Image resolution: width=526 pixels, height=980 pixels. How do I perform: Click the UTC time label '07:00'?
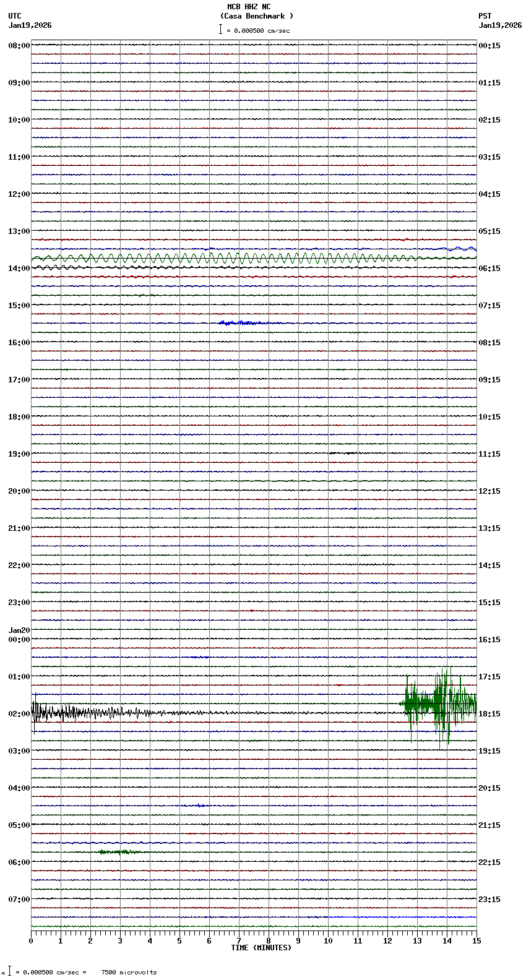pyautogui.click(x=19, y=900)
